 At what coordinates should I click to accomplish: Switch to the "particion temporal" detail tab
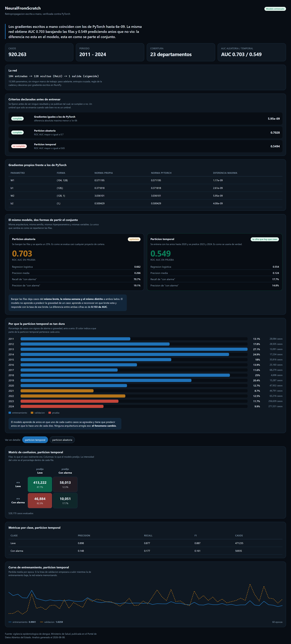[35, 440]
